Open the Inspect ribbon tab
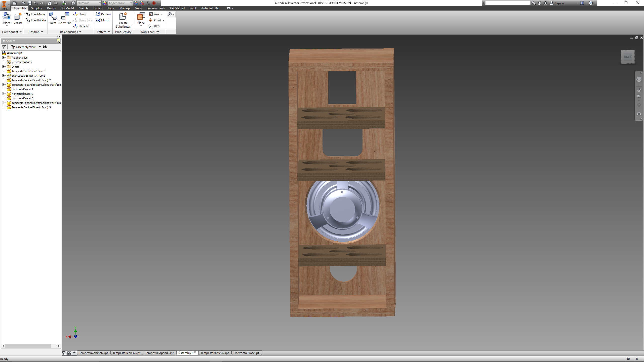This screenshot has height=362, width=644. click(97, 8)
